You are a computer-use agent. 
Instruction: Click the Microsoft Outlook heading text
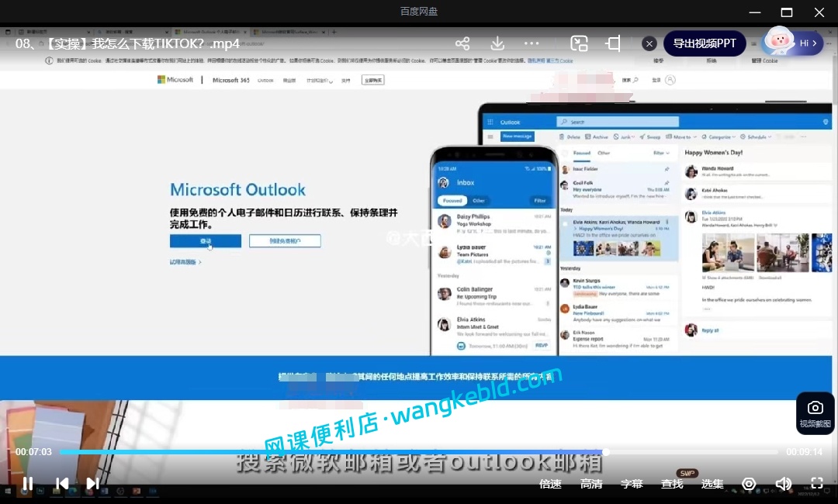tap(238, 189)
